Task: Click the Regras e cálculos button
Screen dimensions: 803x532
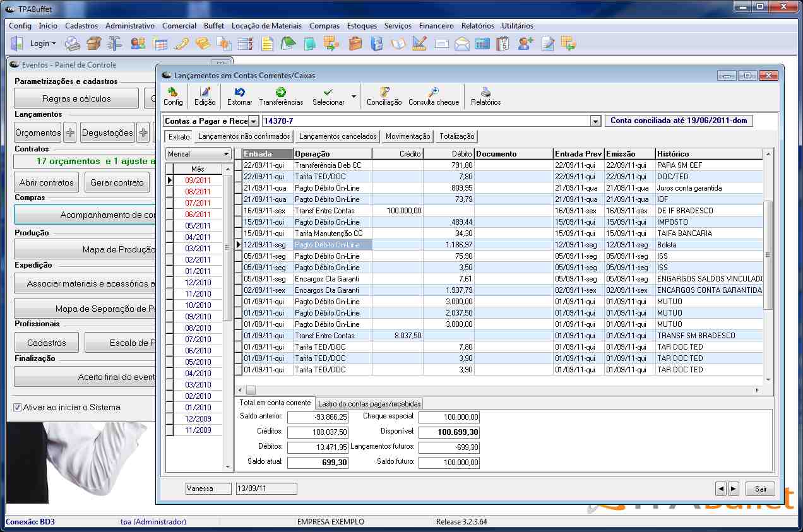Action: coord(76,98)
